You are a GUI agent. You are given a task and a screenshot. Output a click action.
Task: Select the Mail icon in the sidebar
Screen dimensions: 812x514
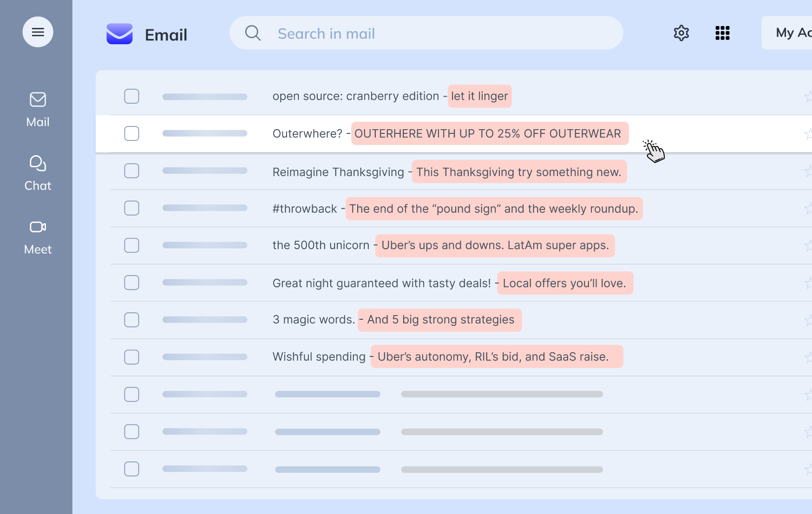click(x=37, y=99)
